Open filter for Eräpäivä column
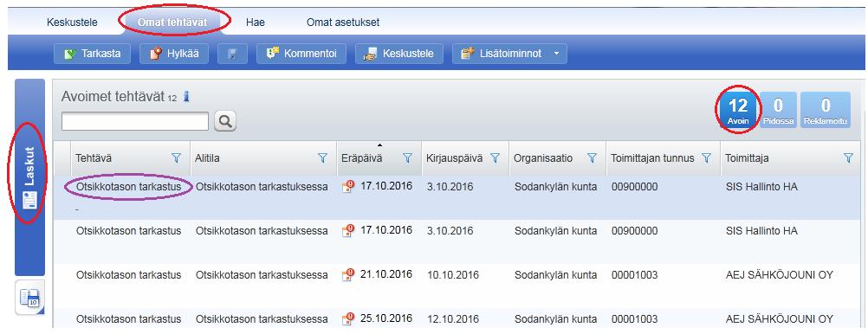 (407, 158)
